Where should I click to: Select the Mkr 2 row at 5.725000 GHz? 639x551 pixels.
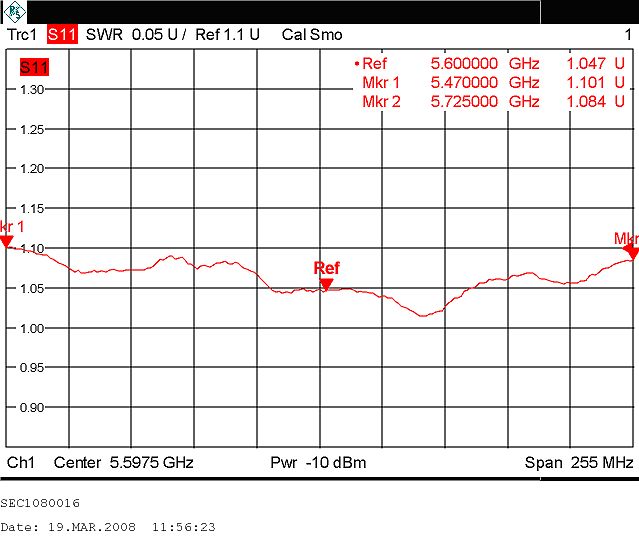[490, 101]
